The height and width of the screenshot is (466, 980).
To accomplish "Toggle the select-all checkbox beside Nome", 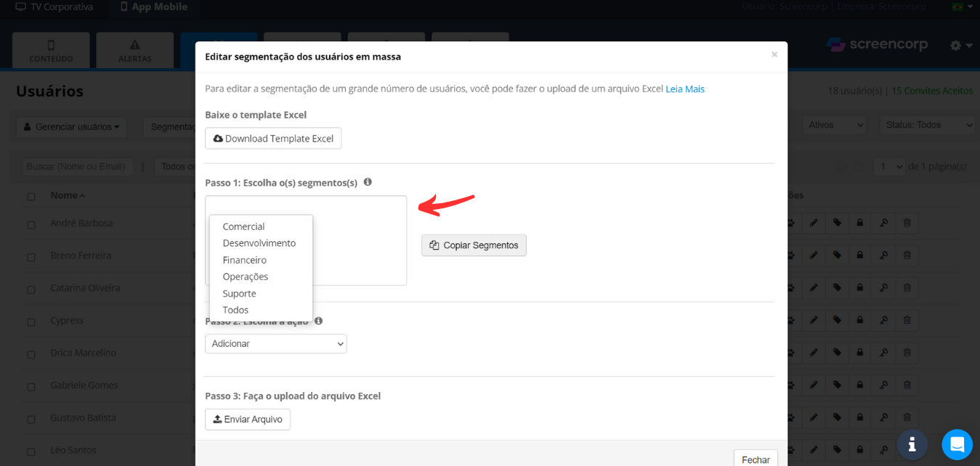I will coord(31,197).
